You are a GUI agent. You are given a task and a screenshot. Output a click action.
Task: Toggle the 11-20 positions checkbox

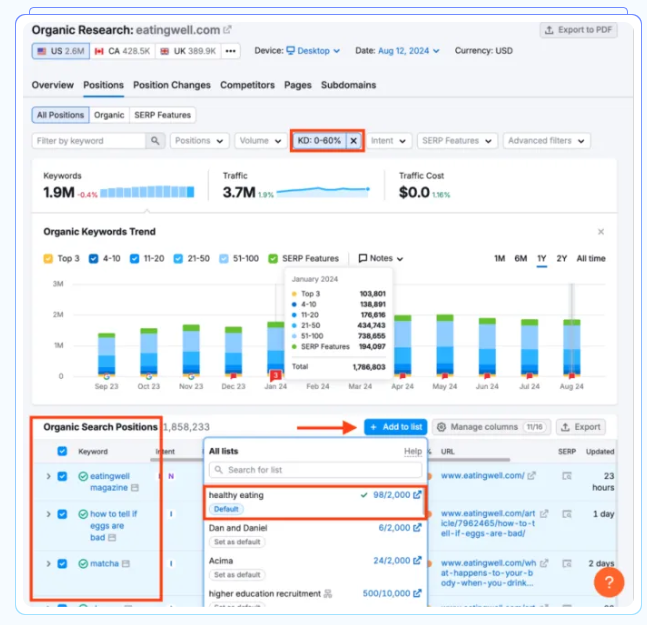(135, 259)
